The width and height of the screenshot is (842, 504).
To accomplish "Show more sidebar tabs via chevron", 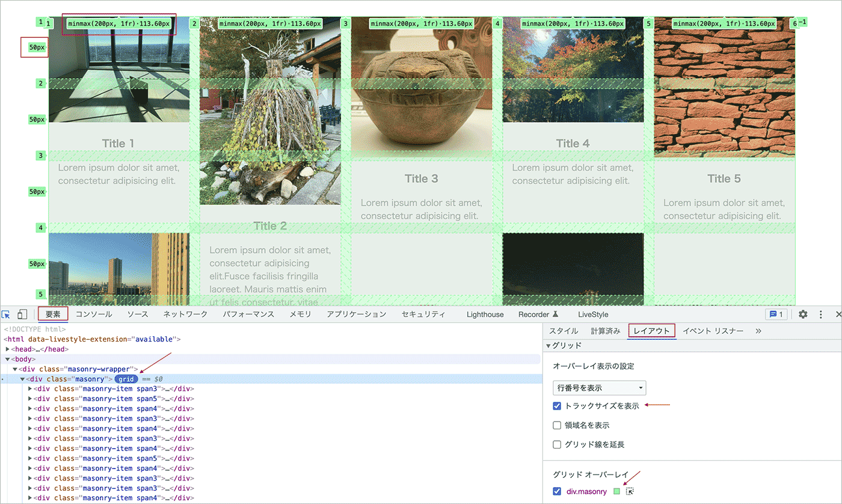I will [x=758, y=331].
